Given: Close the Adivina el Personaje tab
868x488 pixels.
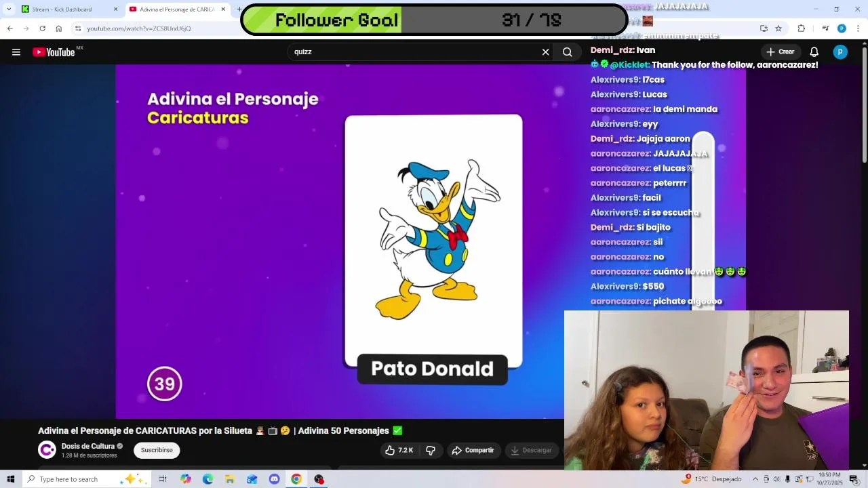Looking at the screenshot, I should click(223, 9).
